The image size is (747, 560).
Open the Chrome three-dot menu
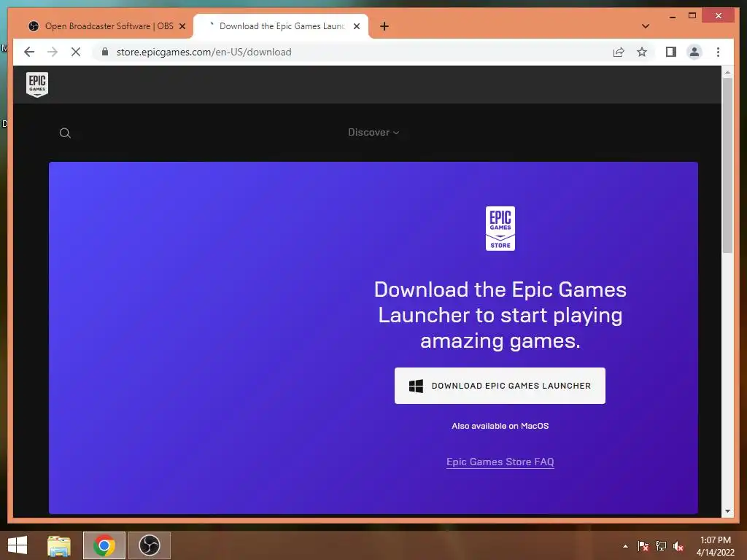(x=718, y=52)
